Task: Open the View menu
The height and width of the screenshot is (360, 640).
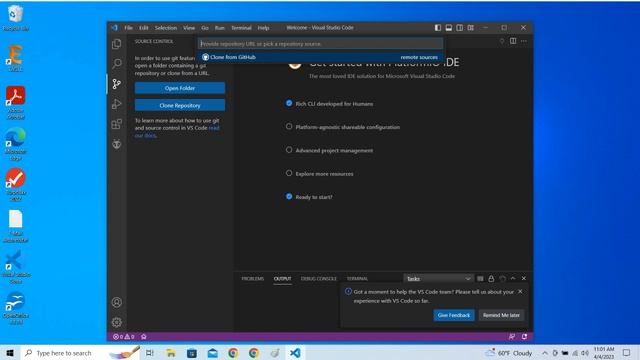Action: click(x=189, y=28)
